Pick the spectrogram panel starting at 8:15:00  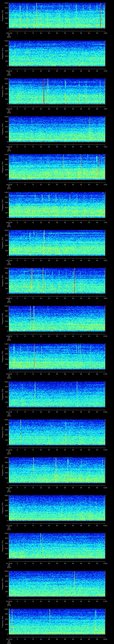57,546
